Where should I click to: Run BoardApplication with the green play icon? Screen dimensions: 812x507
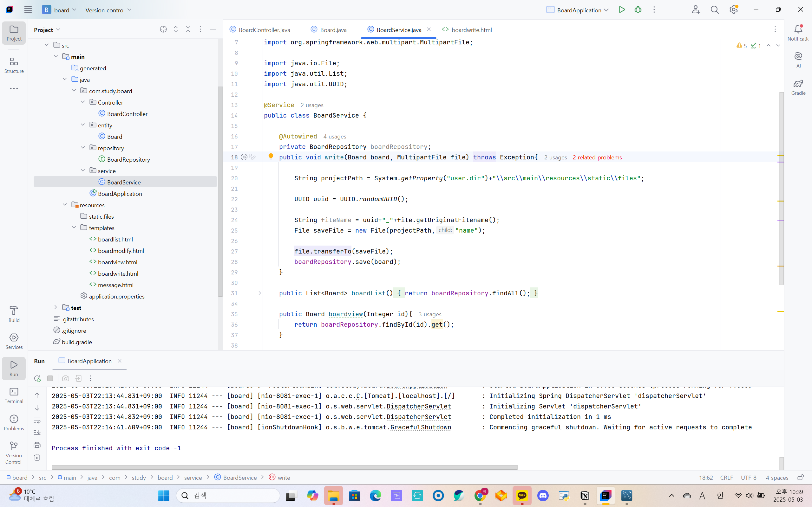(622, 10)
